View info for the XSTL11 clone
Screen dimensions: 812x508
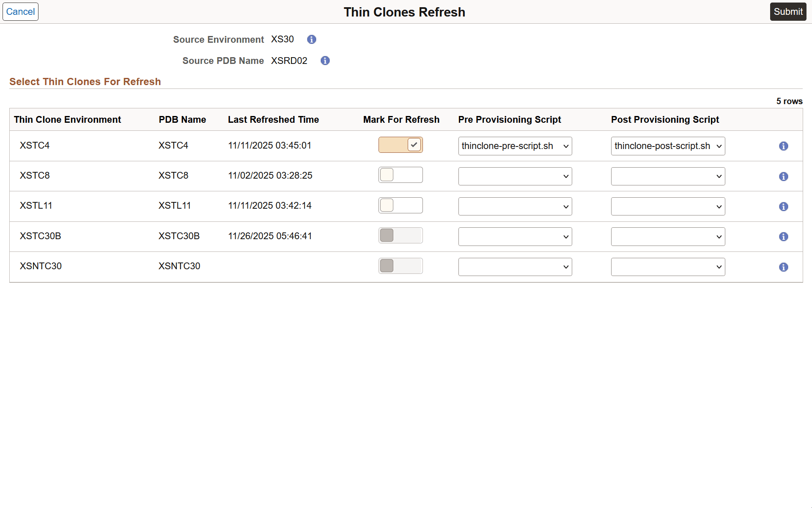pos(784,207)
